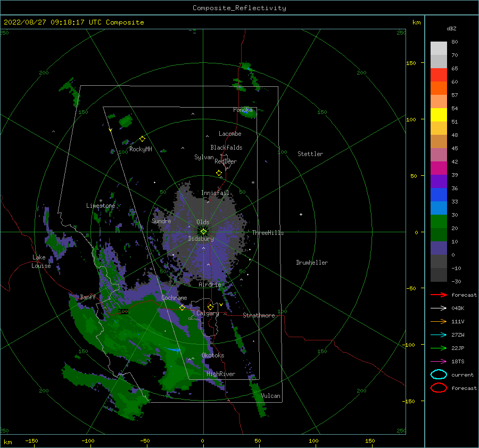The width and height of the screenshot is (479, 448).
Task: Click the RockyMH label
Action: 141,149
